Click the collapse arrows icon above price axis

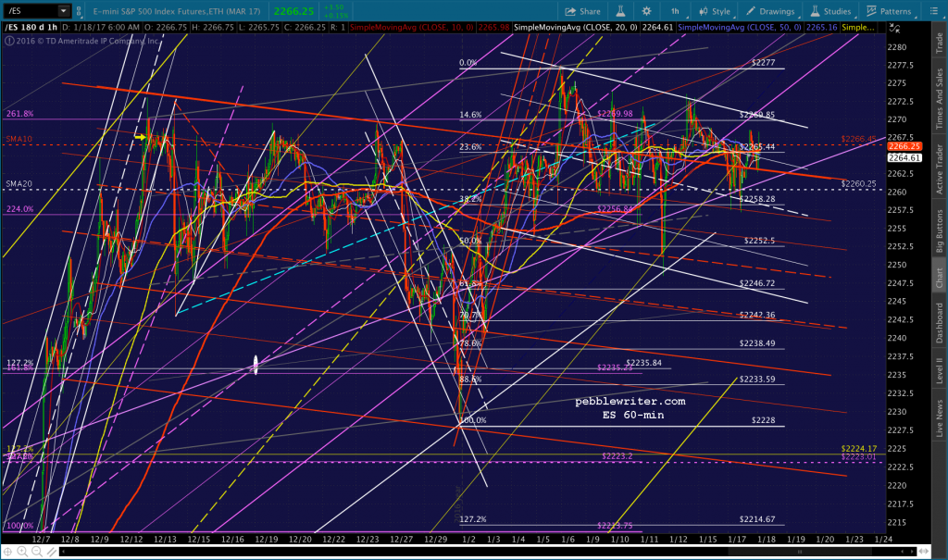[895, 28]
